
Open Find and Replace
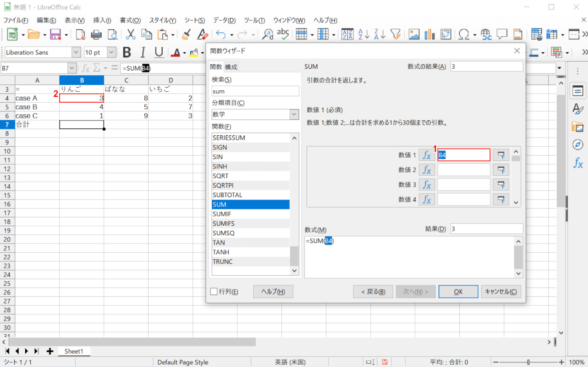click(268, 34)
